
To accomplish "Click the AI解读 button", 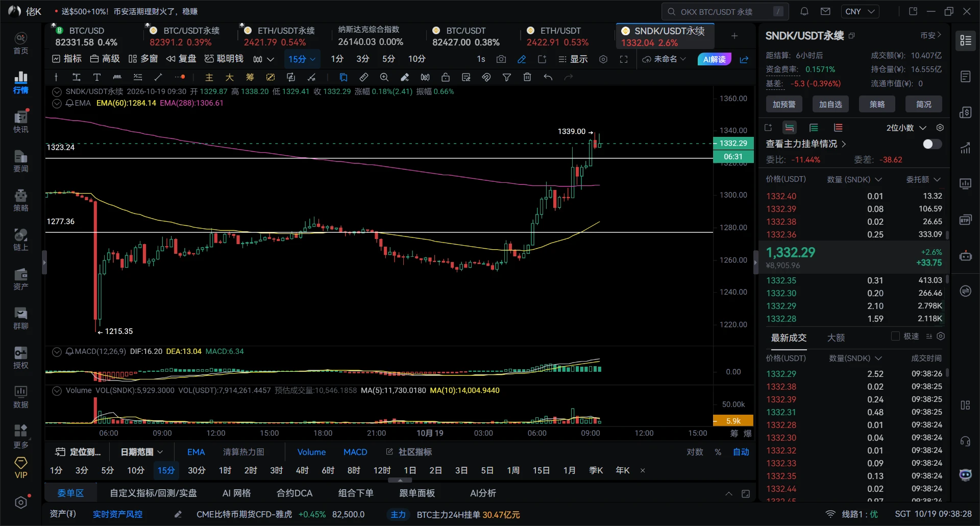I will pyautogui.click(x=714, y=59).
